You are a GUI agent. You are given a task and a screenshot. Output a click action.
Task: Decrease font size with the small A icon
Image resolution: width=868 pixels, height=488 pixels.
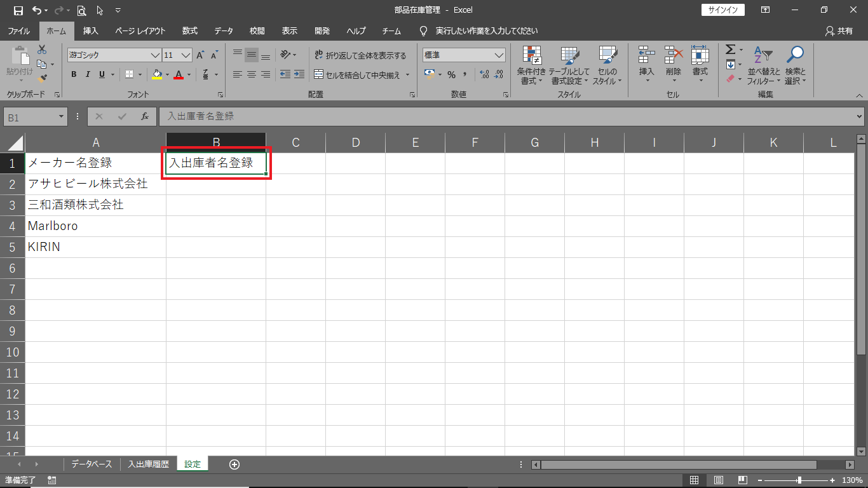click(x=214, y=55)
